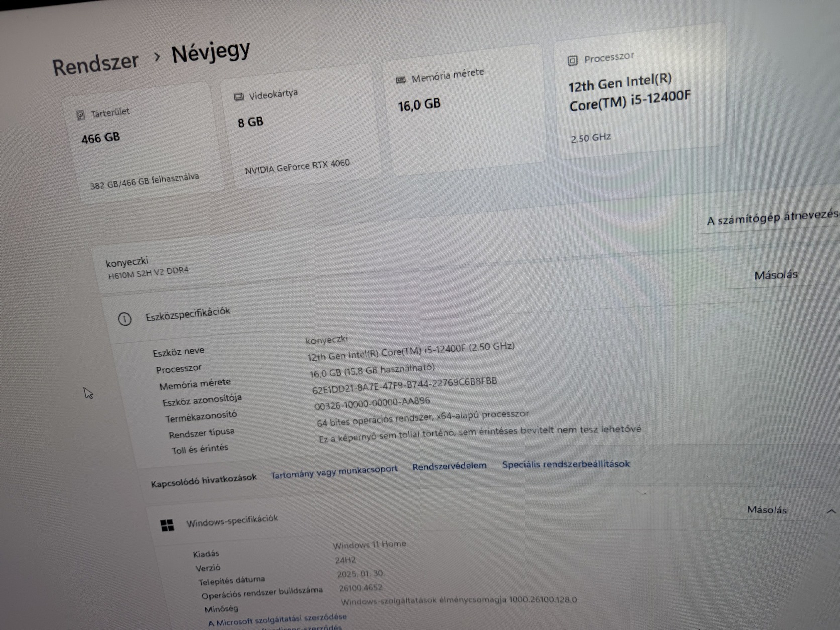Click the Windows 11 Home edition value

[369, 544]
